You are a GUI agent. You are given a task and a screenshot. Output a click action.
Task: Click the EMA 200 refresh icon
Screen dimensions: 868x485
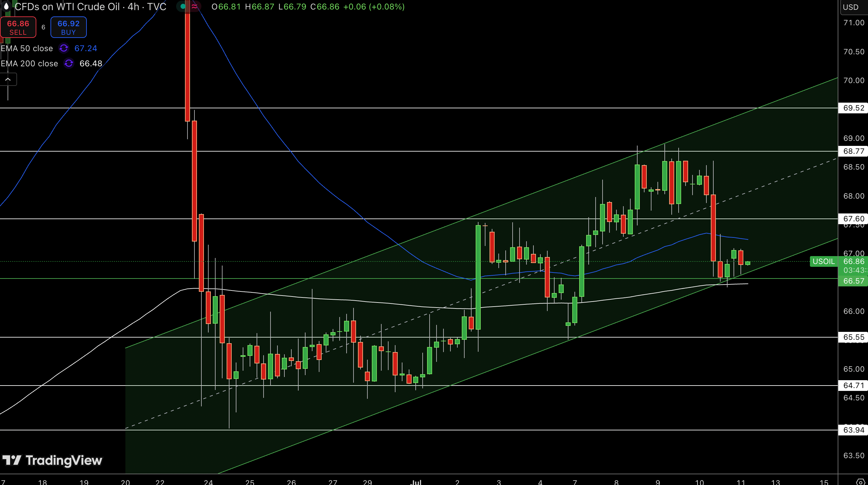69,63
